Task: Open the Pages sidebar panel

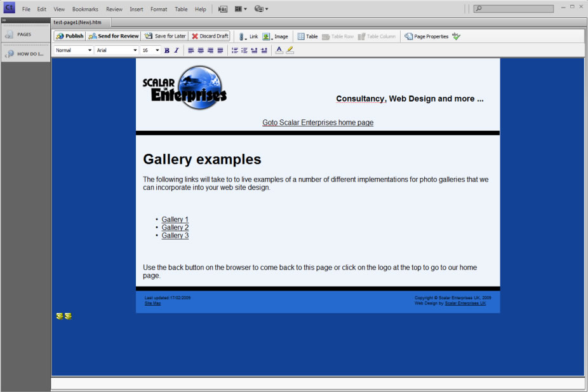Action: 25,34
